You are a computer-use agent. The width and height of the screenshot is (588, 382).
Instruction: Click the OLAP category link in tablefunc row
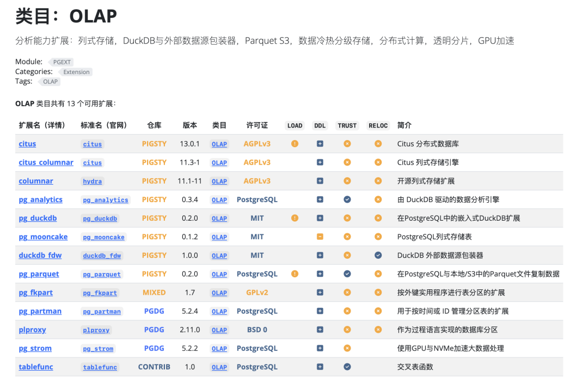tap(219, 367)
